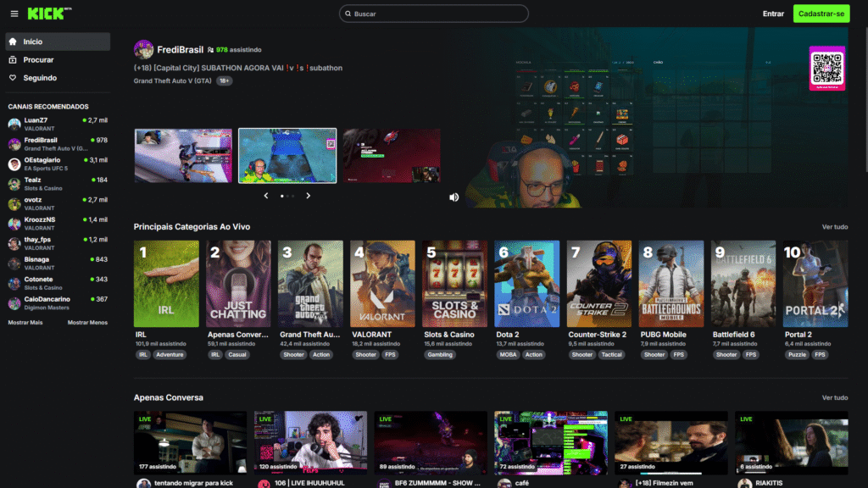
Task: Click the Puzzle tag under Portal 2
Action: [x=797, y=355]
